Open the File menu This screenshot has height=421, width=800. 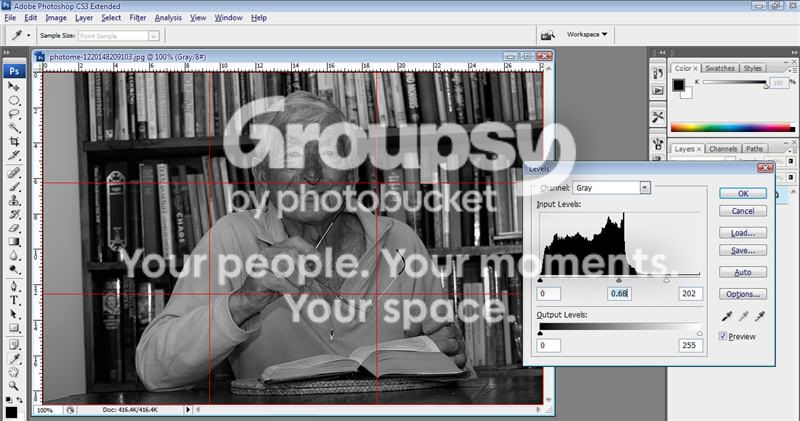[10, 17]
